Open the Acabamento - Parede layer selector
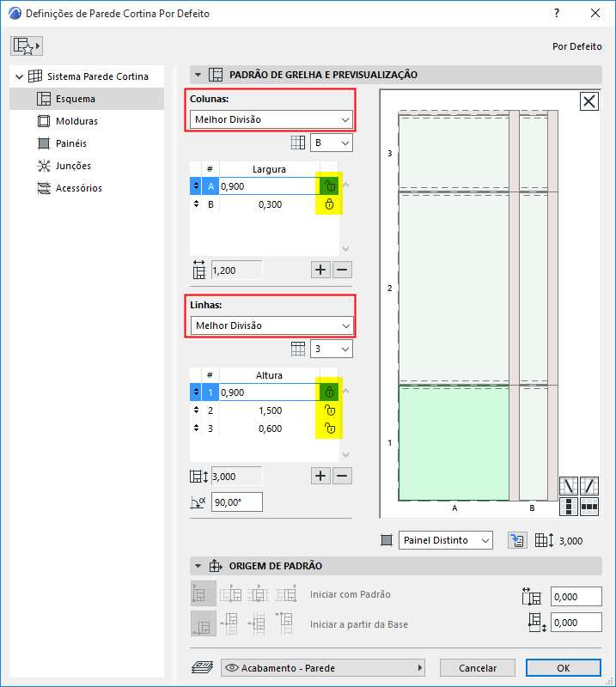This screenshot has width=616, height=687. click(323, 668)
